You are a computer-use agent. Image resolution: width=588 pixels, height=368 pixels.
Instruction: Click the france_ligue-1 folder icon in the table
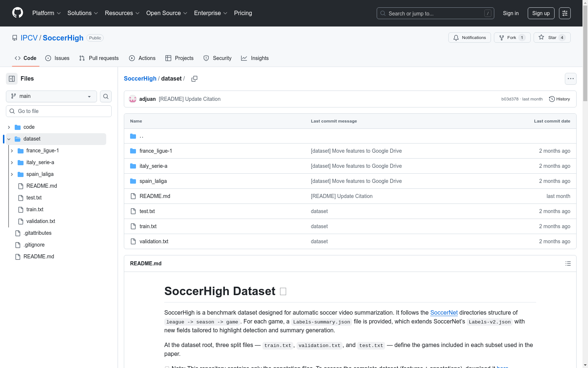tap(133, 151)
